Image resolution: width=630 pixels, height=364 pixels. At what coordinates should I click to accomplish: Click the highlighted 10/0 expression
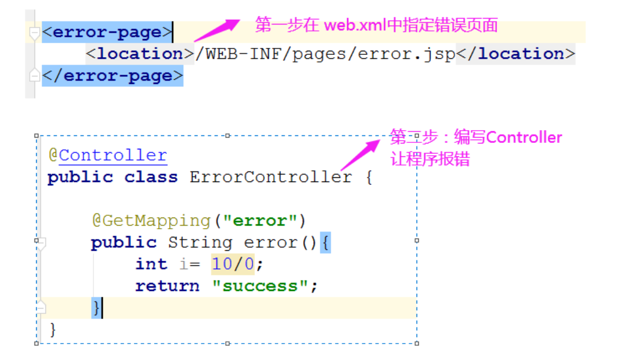[233, 264]
